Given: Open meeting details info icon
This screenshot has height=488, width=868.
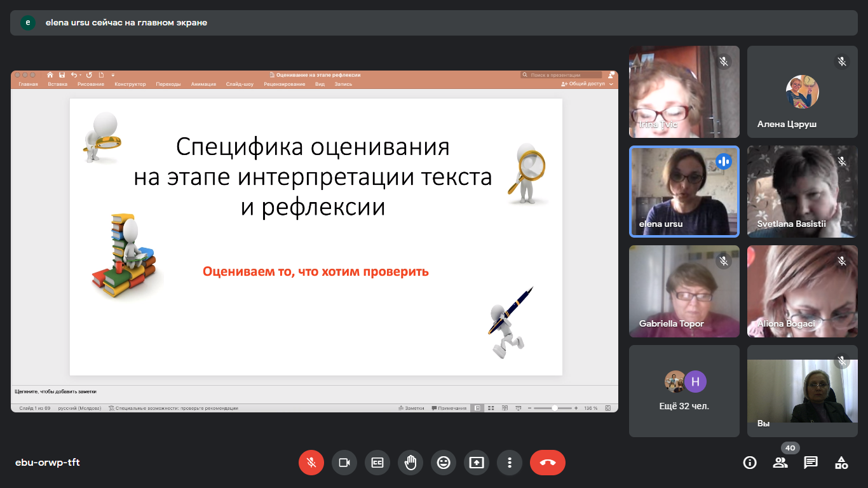Looking at the screenshot, I should pos(750,463).
